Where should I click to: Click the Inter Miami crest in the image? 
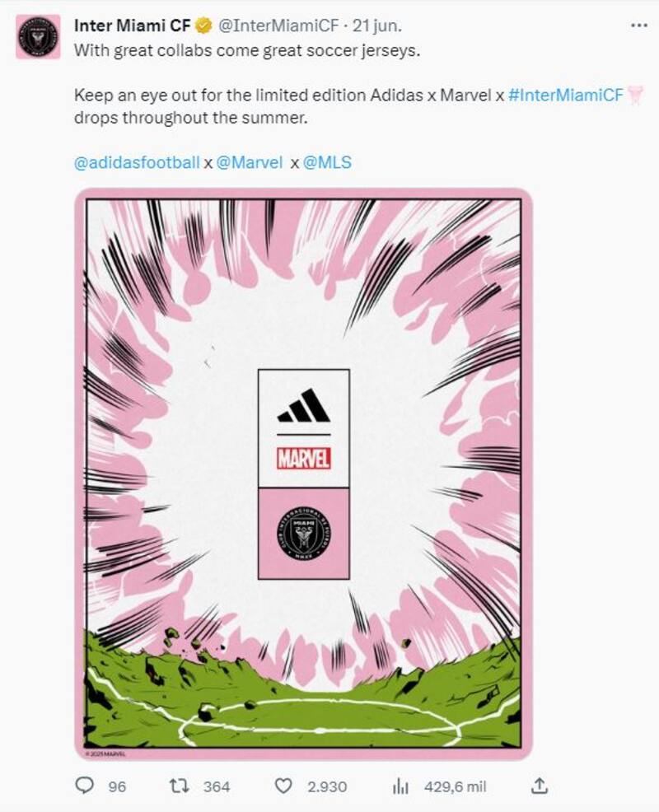[303, 534]
